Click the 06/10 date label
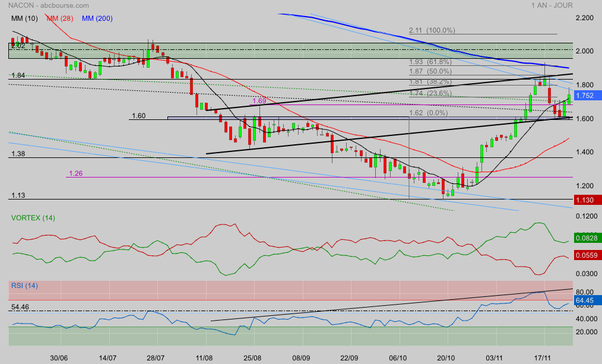The width and height of the screenshot is (602, 364). [398, 358]
